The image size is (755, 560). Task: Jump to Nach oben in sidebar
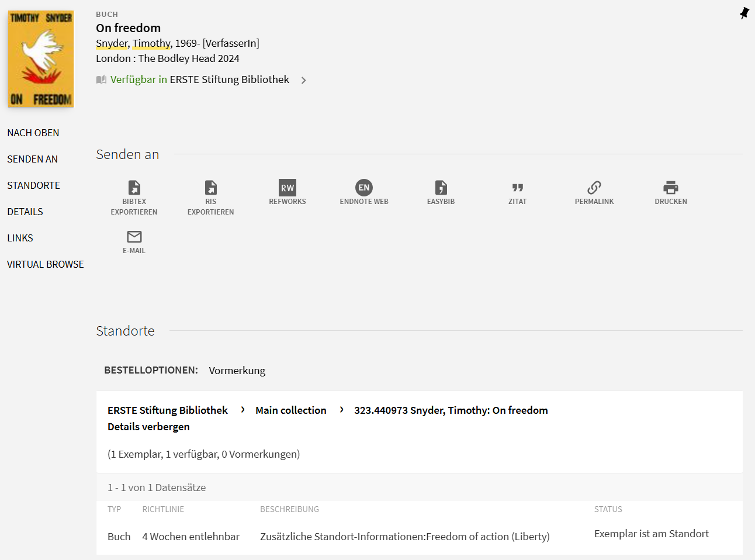coord(33,133)
